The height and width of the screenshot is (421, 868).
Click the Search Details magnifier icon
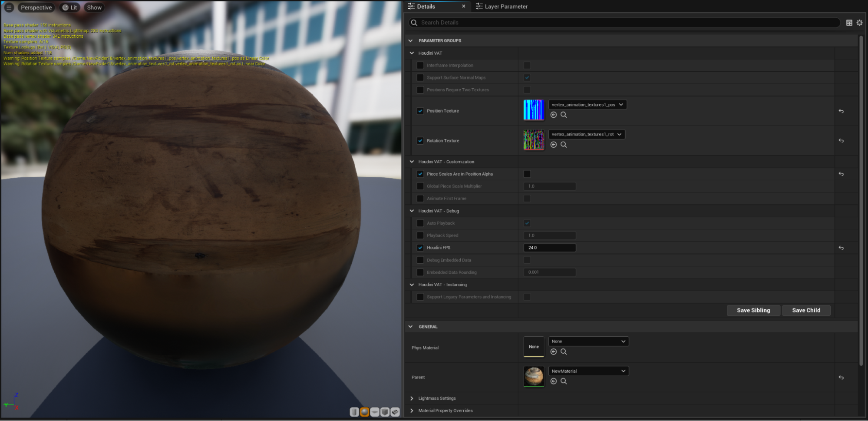pyautogui.click(x=414, y=23)
